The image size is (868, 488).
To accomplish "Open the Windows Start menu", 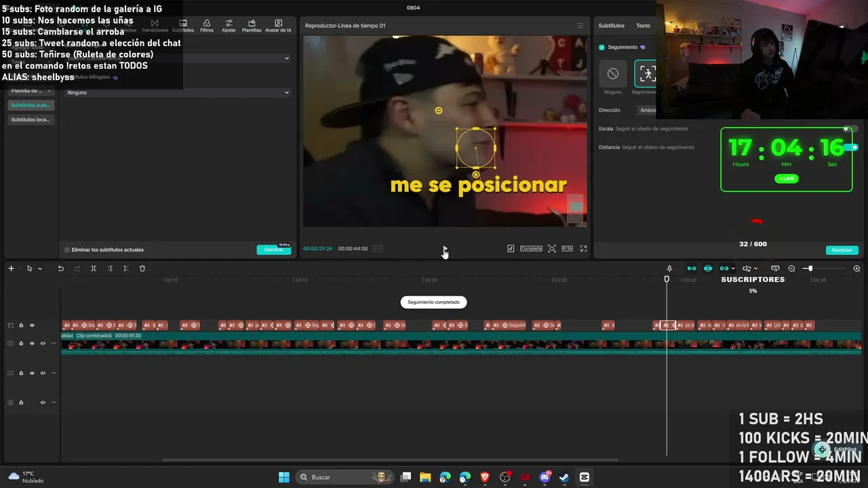I will pyautogui.click(x=284, y=477).
